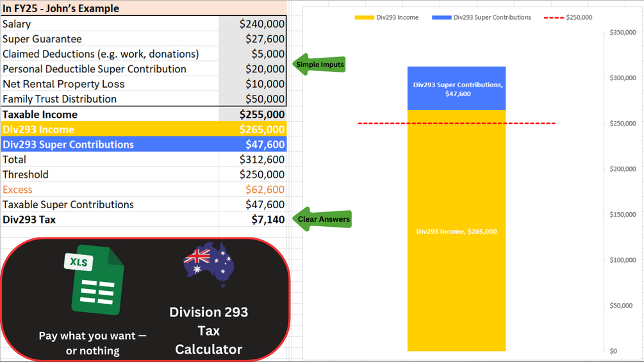The width and height of the screenshot is (644, 362).
Task: Click 'Div293 Super Contributions, $47,600' bar data label
Action: (x=458, y=89)
